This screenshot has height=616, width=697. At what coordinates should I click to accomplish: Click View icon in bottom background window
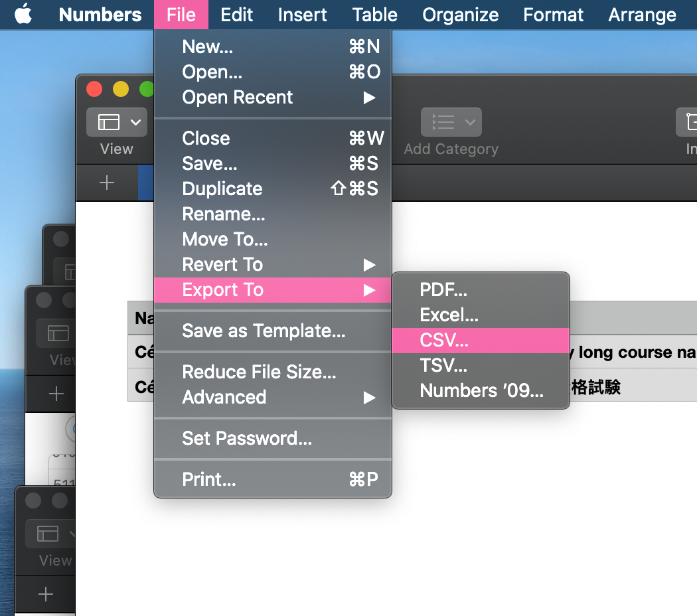48,534
